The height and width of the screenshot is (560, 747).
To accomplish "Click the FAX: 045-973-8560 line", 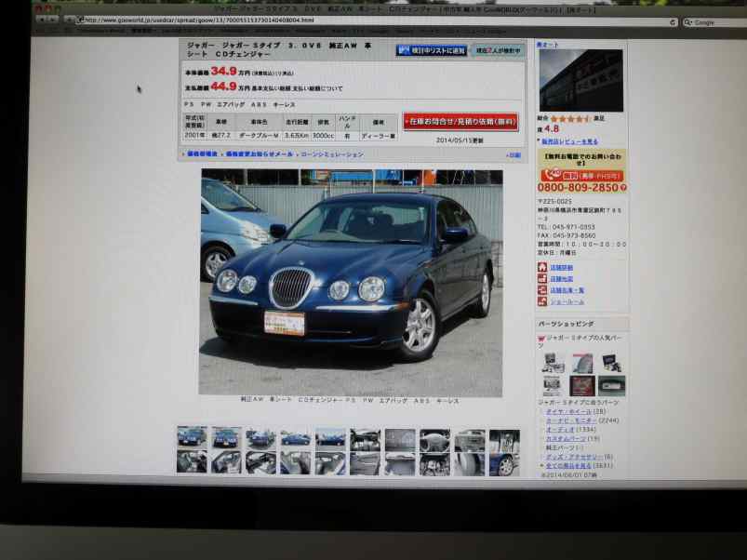I will [x=567, y=235].
